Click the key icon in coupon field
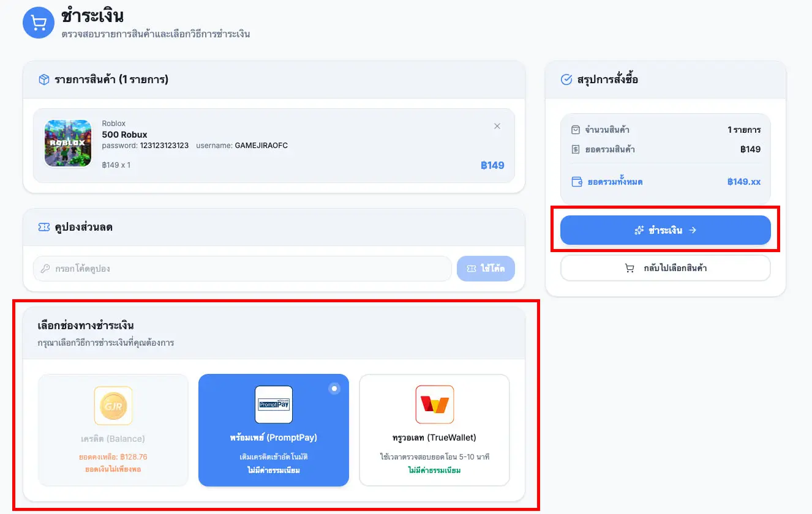Viewport: 812px width, 514px height. pos(45,269)
